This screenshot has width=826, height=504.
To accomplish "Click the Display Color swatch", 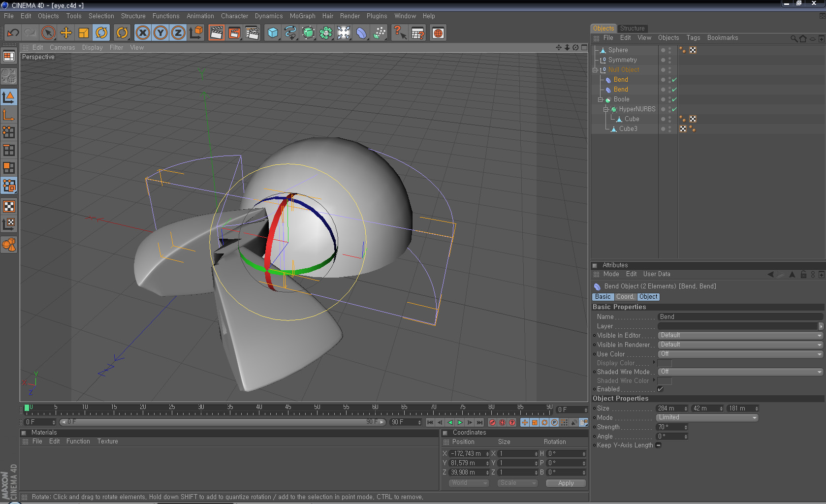I will 665,363.
